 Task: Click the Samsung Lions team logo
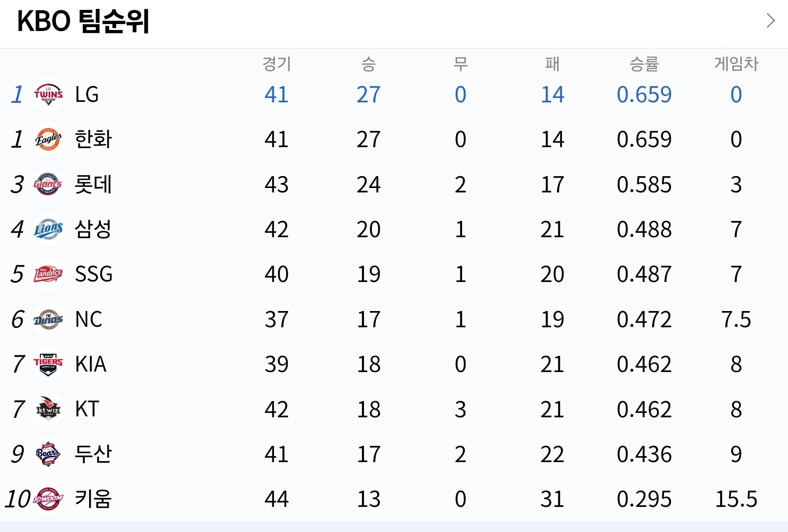48,229
